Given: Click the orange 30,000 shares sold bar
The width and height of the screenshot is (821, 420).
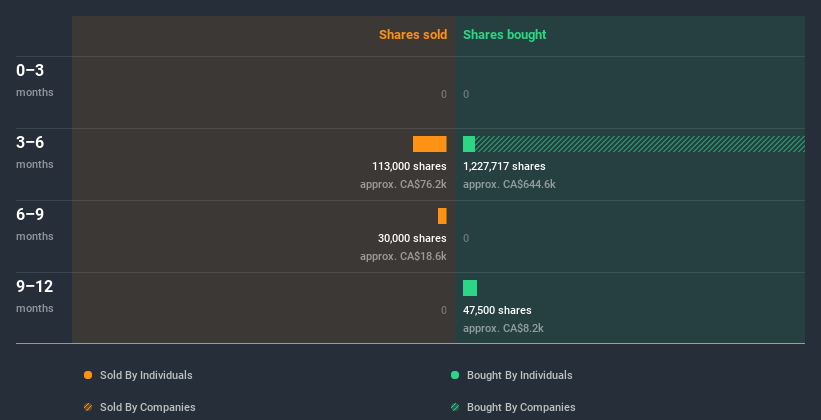Looking at the screenshot, I should (x=442, y=216).
